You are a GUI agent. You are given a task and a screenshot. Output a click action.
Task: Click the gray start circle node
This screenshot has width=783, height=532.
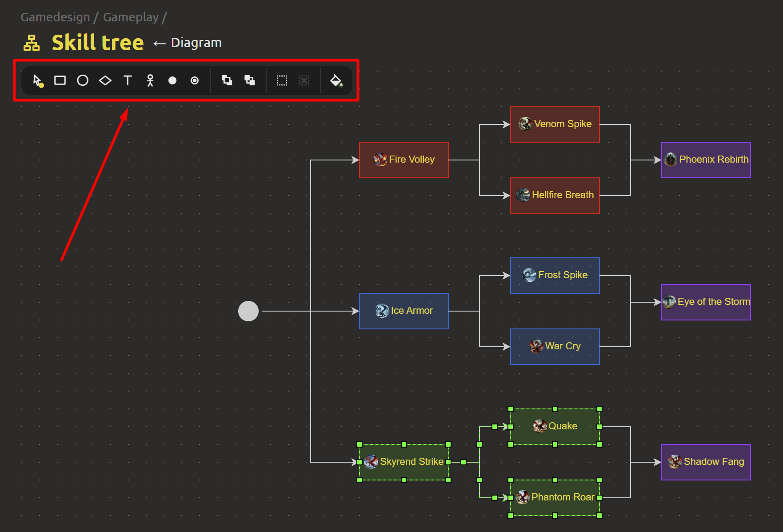tap(248, 311)
